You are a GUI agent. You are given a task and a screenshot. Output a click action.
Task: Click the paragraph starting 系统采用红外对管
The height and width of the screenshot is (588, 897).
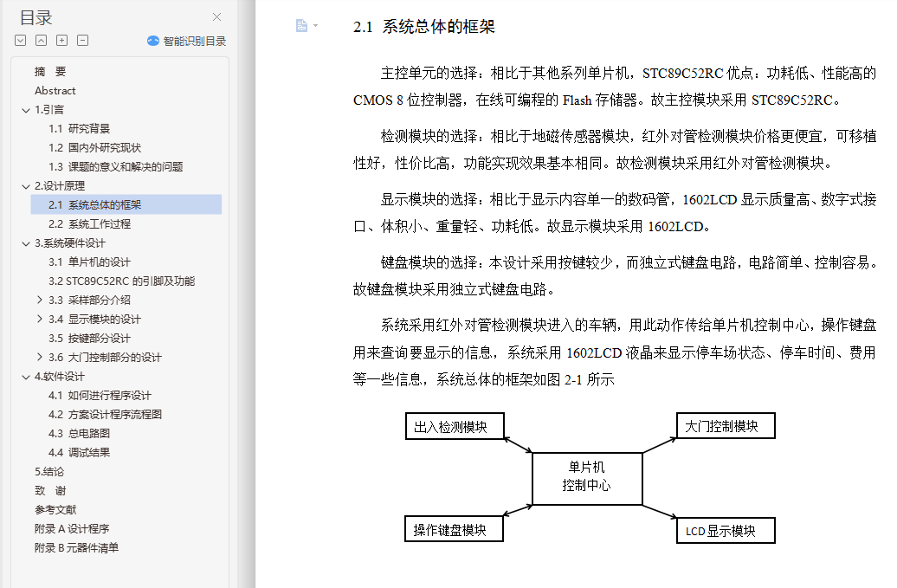pos(615,352)
